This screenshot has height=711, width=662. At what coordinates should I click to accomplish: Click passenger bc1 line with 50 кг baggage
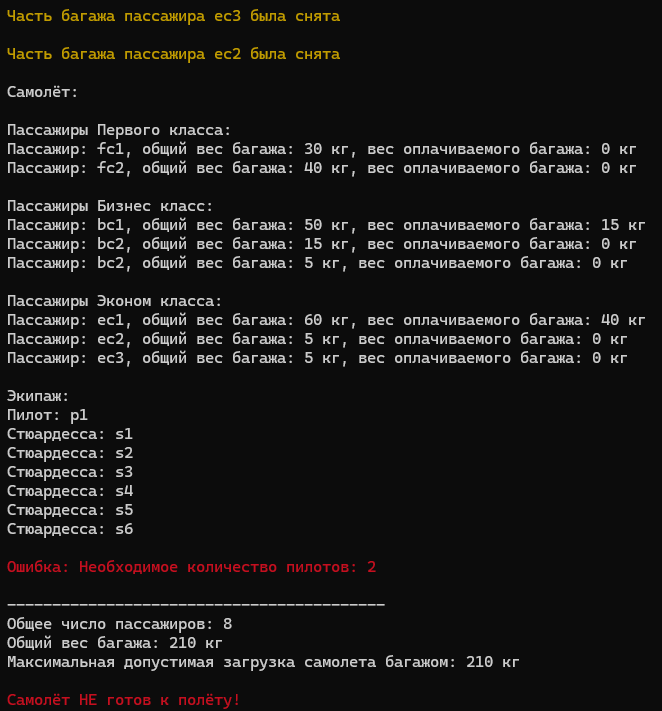pyautogui.click(x=326, y=225)
